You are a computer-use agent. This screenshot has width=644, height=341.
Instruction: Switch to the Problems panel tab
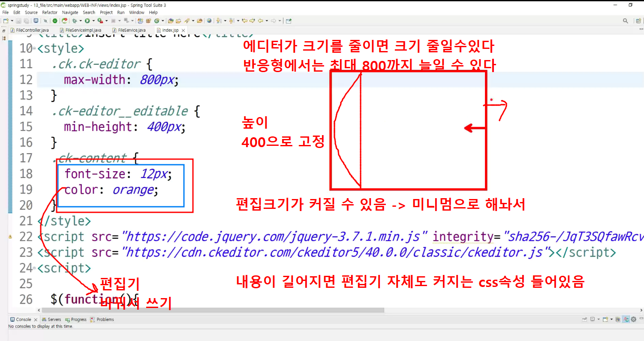click(x=102, y=320)
